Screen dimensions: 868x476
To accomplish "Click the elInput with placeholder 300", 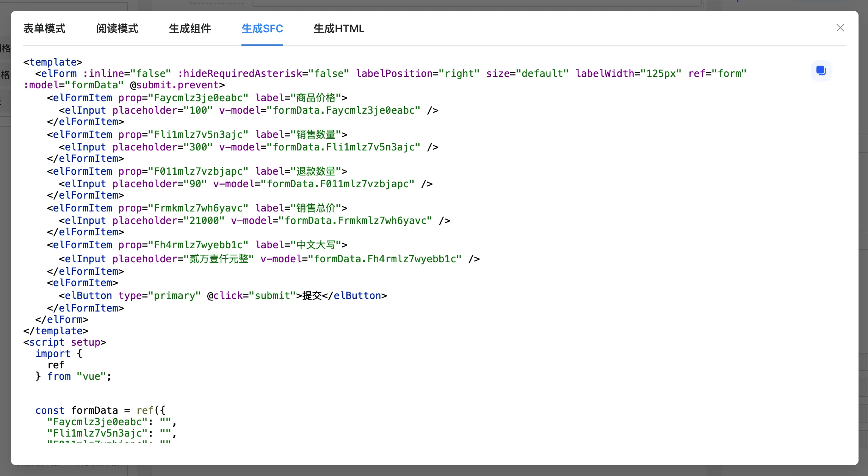I will pyautogui.click(x=248, y=147).
